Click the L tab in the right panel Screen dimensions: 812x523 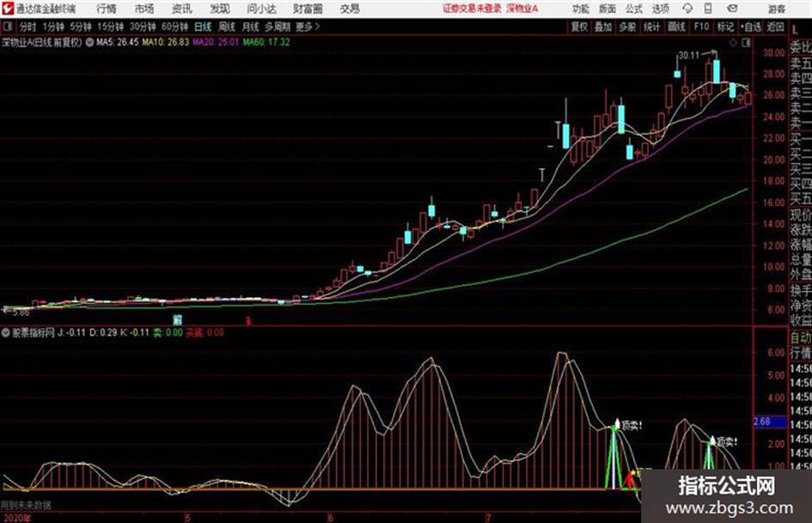point(795,30)
